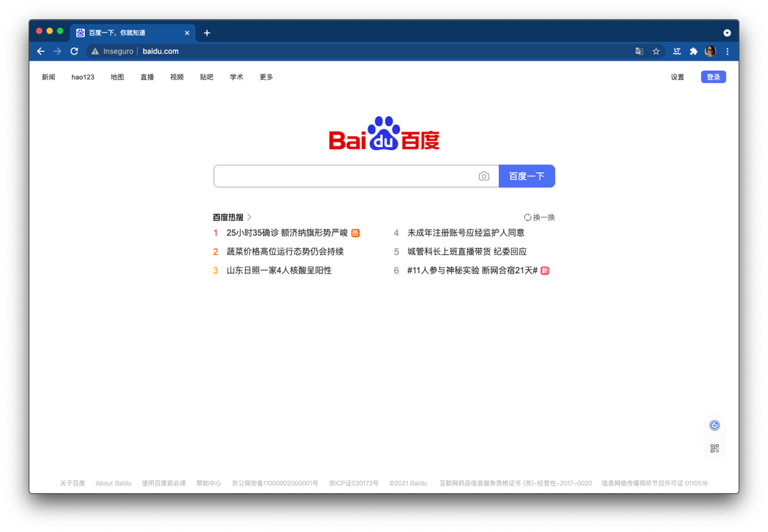Refresh hot searches with 换一换
The height and width of the screenshot is (532, 768).
(x=539, y=217)
